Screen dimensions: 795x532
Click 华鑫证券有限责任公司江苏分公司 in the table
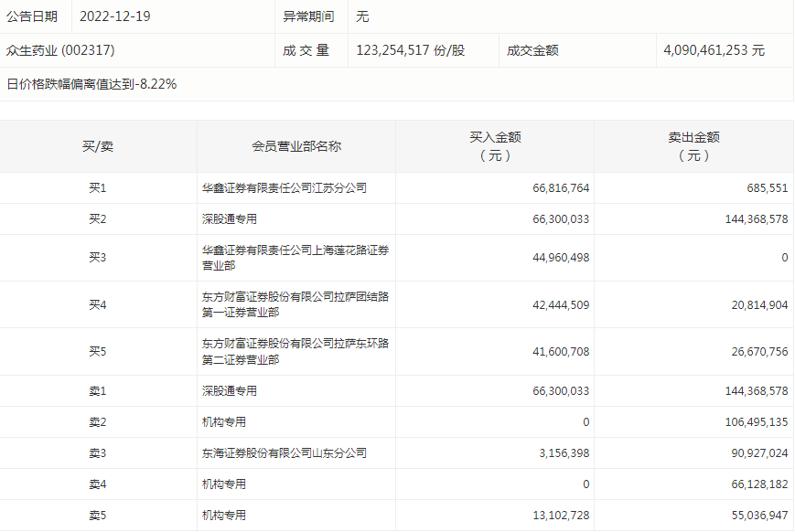click(284, 188)
